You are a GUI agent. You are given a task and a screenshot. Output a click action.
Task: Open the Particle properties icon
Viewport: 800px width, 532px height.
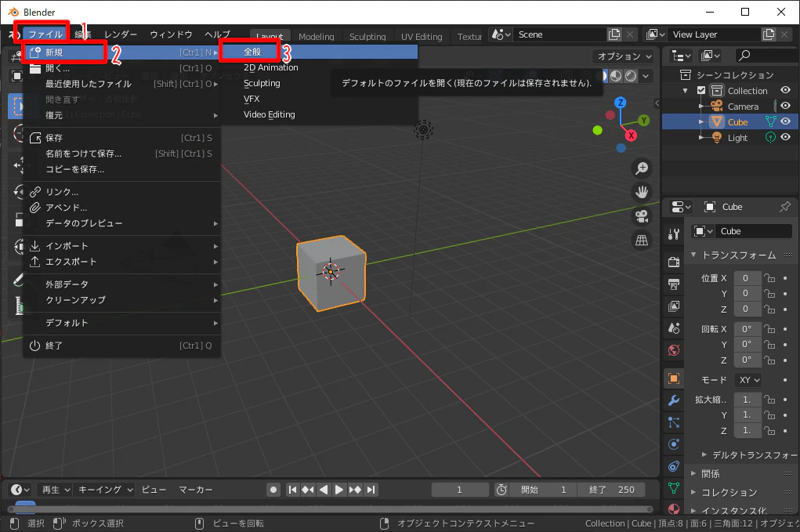click(674, 422)
